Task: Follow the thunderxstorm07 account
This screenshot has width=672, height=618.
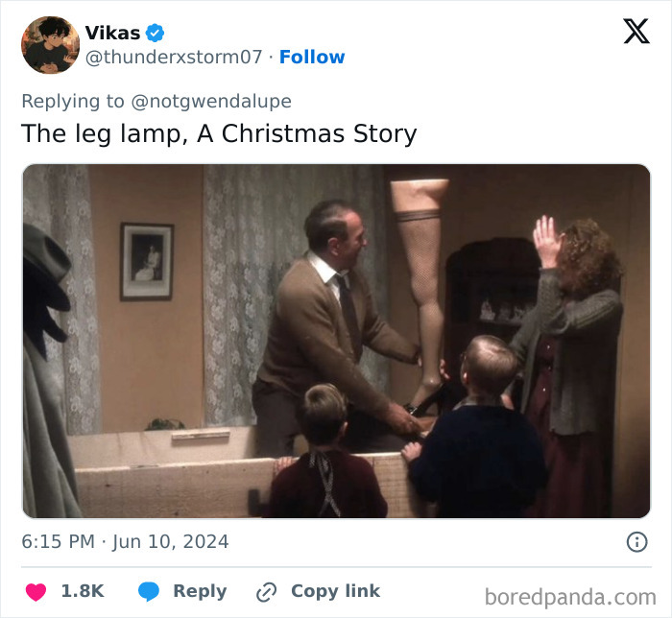Action: point(312,57)
